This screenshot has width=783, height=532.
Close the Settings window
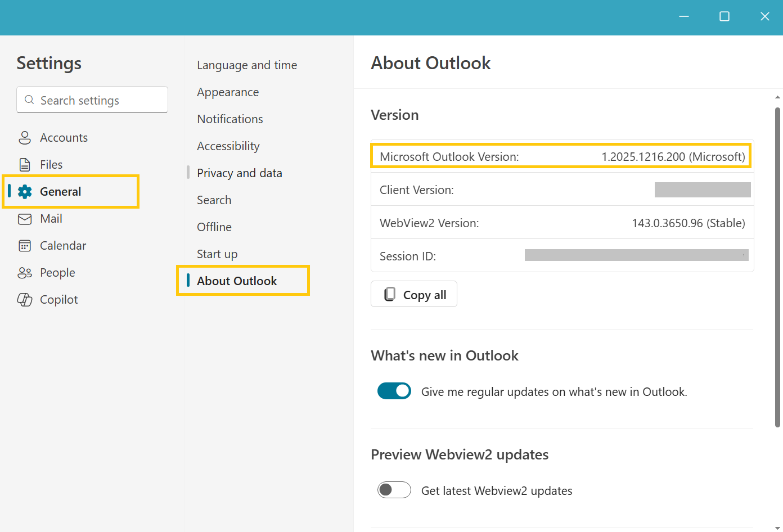coord(765,16)
